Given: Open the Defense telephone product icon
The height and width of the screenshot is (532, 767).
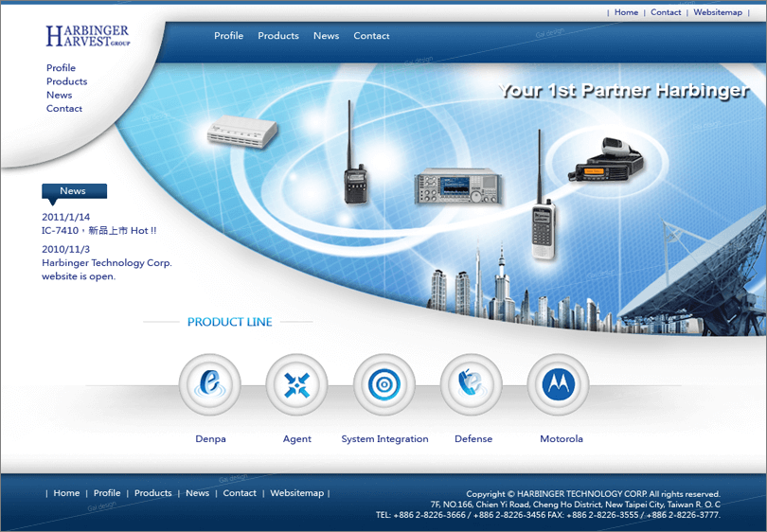Looking at the screenshot, I should point(471,385).
